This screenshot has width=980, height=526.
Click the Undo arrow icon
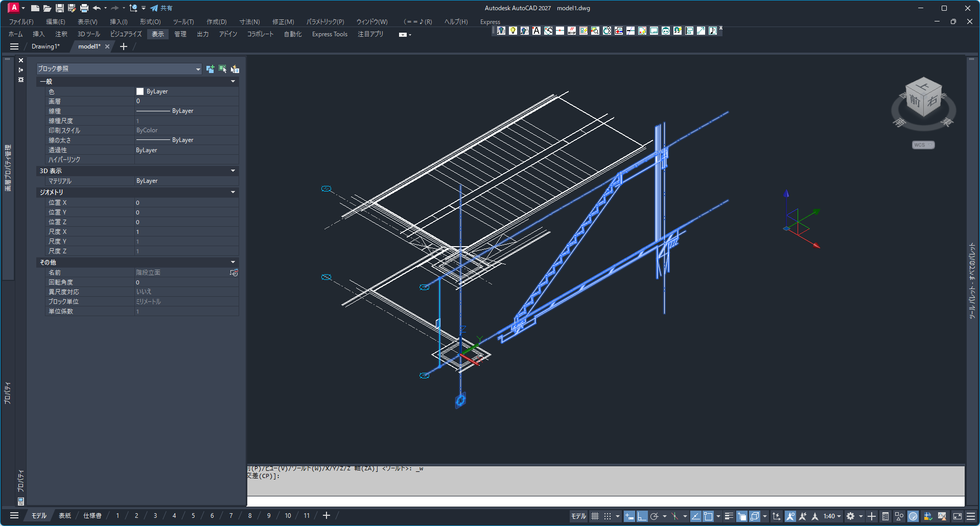pyautogui.click(x=97, y=8)
